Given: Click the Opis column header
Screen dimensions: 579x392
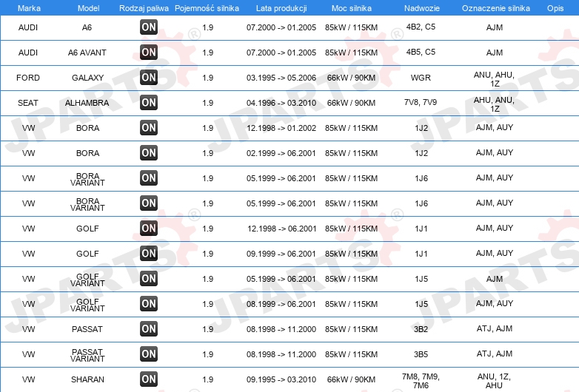Looking at the screenshot, I should pos(555,8).
